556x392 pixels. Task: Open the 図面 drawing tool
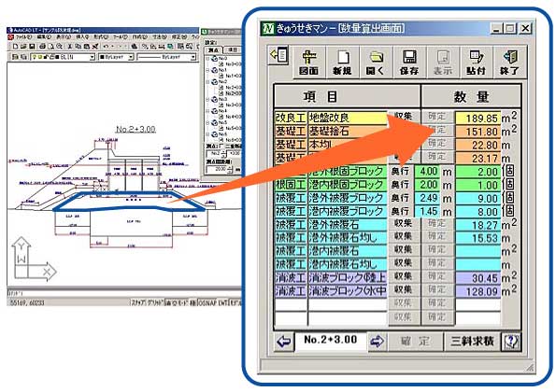click(309, 63)
